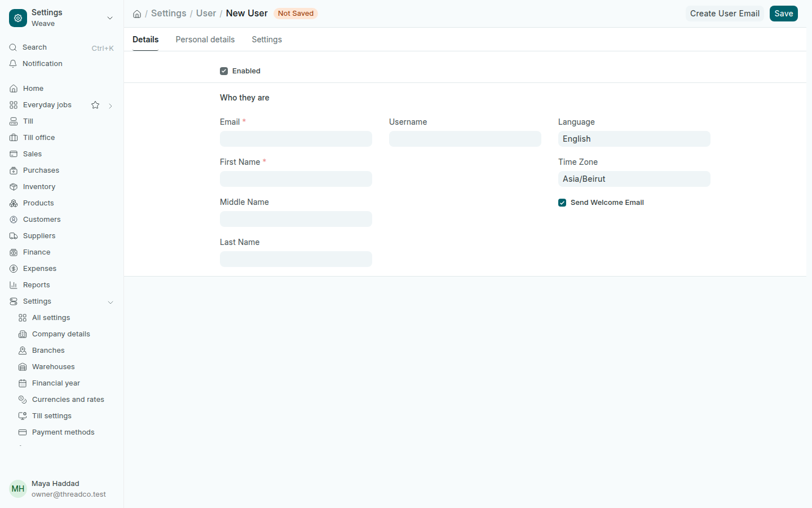
Task: Click into the Last Name field
Action: [x=296, y=259]
